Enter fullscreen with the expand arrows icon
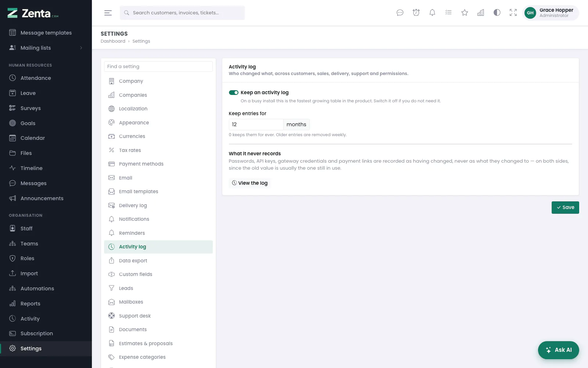The height and width of the screenshot is (368, 588). [513, 13]
